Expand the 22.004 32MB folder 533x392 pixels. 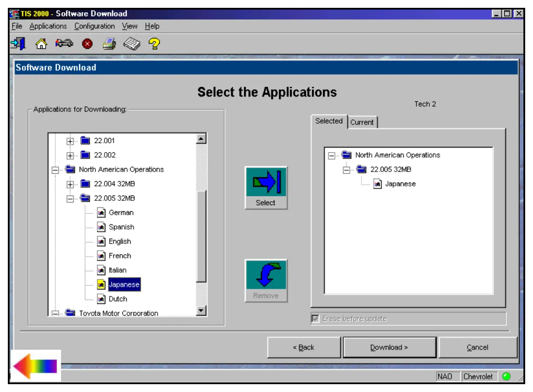tap(70, 184)
